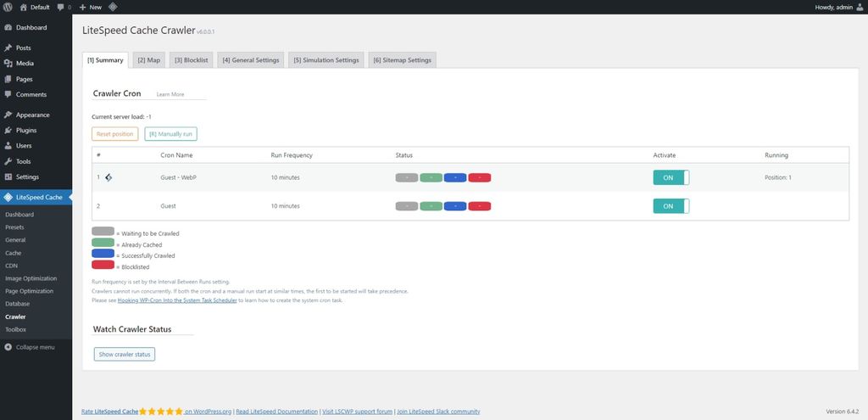Click the green status badge in Guest row
Viewport: 868px width, 420px height.
click(x=431, y=206)
